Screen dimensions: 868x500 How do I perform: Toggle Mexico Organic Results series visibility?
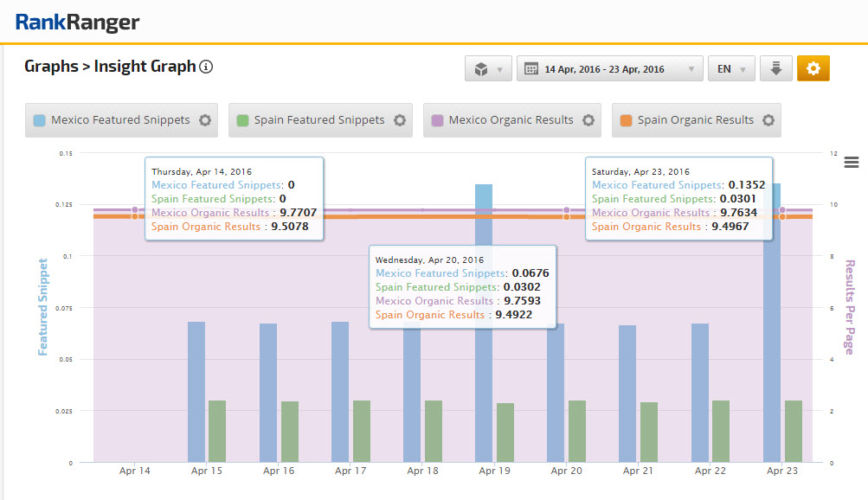(x=511, y=120)
